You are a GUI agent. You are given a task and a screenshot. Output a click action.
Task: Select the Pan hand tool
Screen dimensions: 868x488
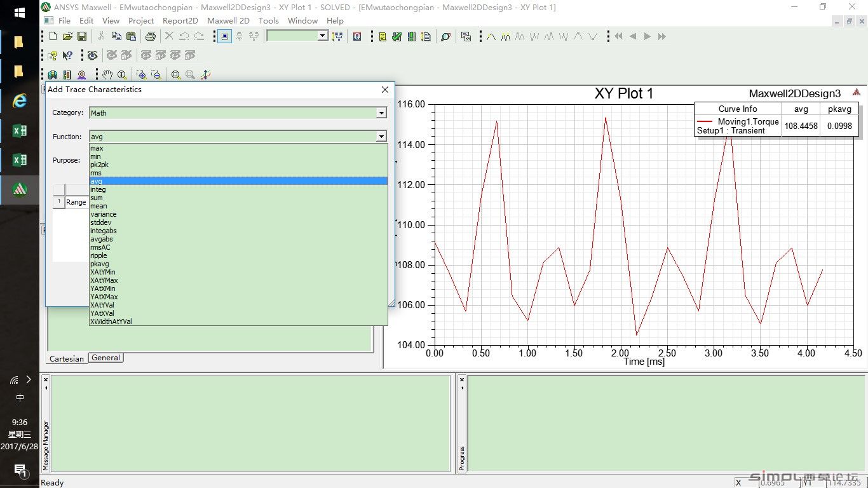(107, 74)
